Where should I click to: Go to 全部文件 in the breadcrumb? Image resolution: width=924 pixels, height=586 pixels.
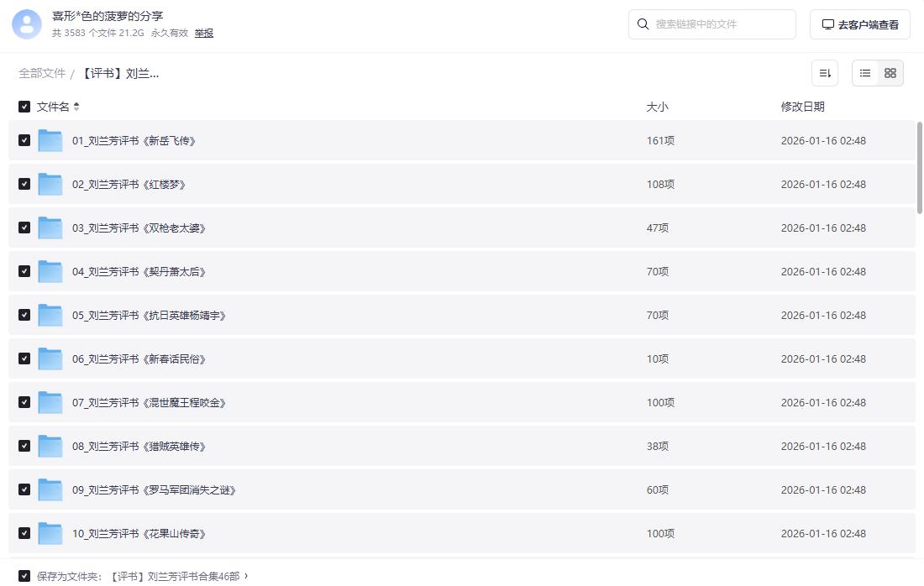pyautogui.click(x=42, y=73)
